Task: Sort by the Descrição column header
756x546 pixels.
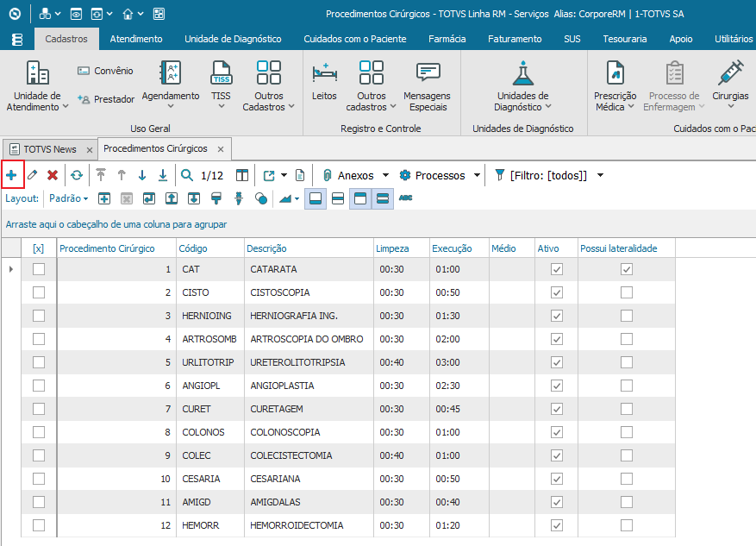Action: (309, 248)
